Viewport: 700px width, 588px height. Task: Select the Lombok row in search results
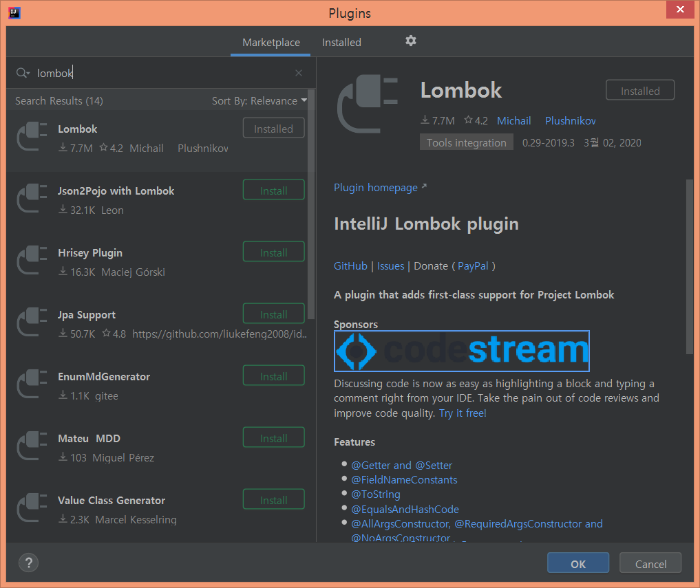[x=157, y=140]
